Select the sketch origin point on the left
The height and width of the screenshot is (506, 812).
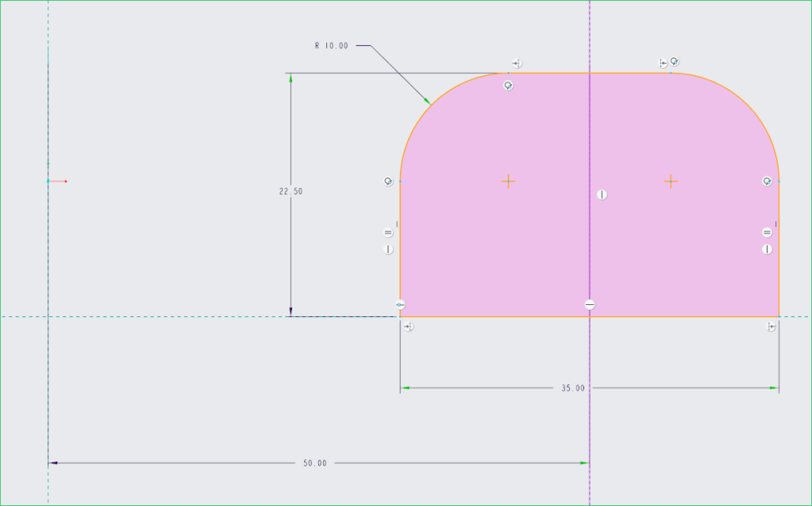tap(48, 181)
